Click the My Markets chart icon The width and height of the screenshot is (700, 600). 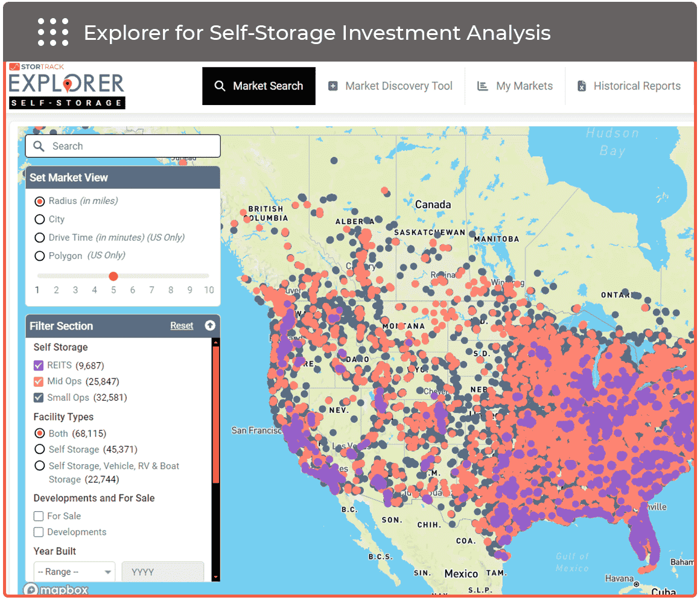point(482,86)
